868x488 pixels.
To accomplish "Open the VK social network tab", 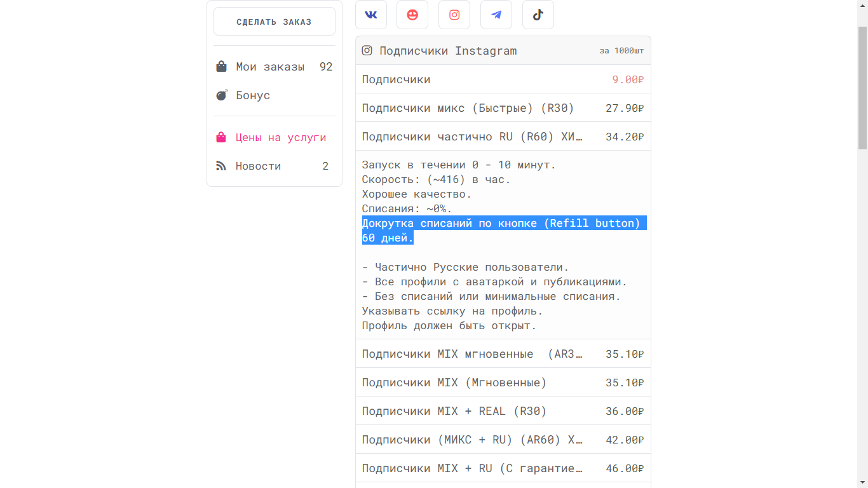I will click(x=371, y=15).
